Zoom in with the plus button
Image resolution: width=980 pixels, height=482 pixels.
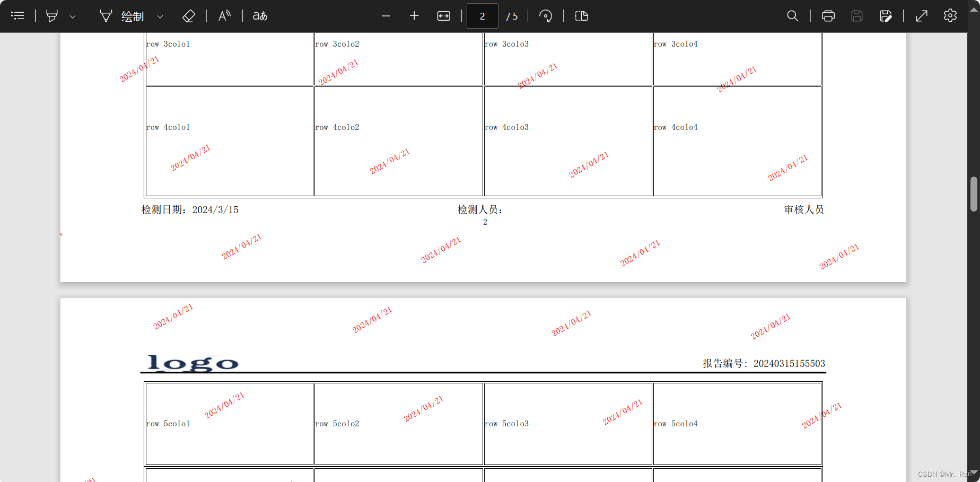pos(414,16)
